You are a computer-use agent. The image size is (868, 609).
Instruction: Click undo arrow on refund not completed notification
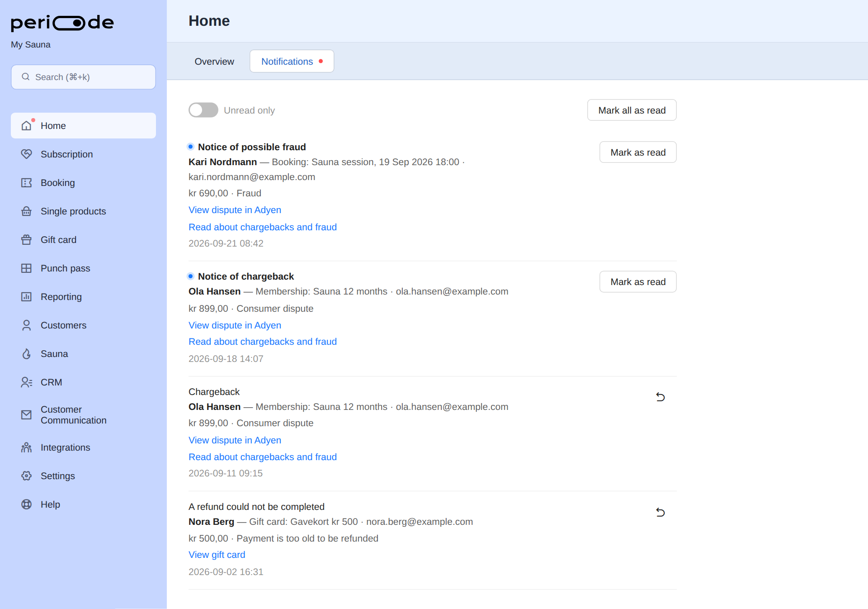(660, 512)
